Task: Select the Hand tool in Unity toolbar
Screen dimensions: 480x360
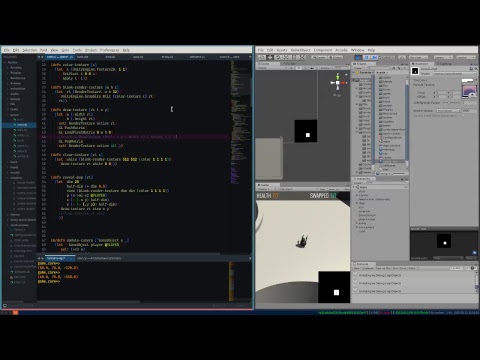Action: point(262,57)
